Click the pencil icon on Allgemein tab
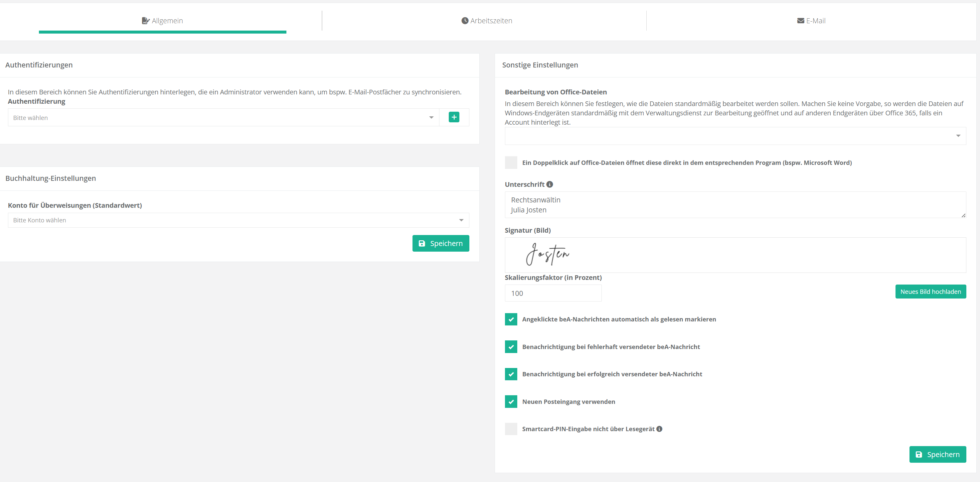Viewport: 980px width, 482px height. tap(145, 21)
